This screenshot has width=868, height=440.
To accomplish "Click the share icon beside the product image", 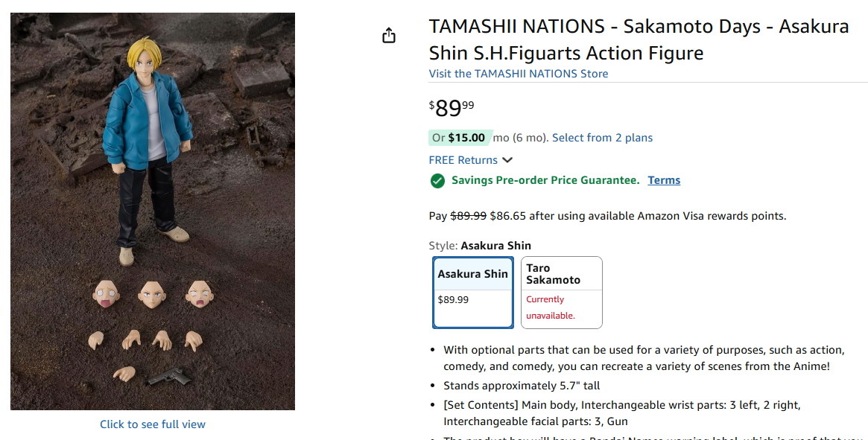I will click(x=389, y=36).
